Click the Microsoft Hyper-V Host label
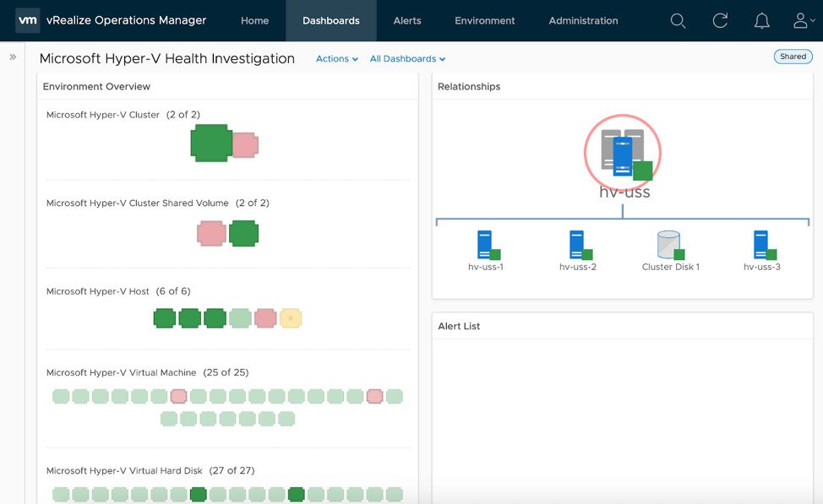The image size is (823, 504). point(98,291)
